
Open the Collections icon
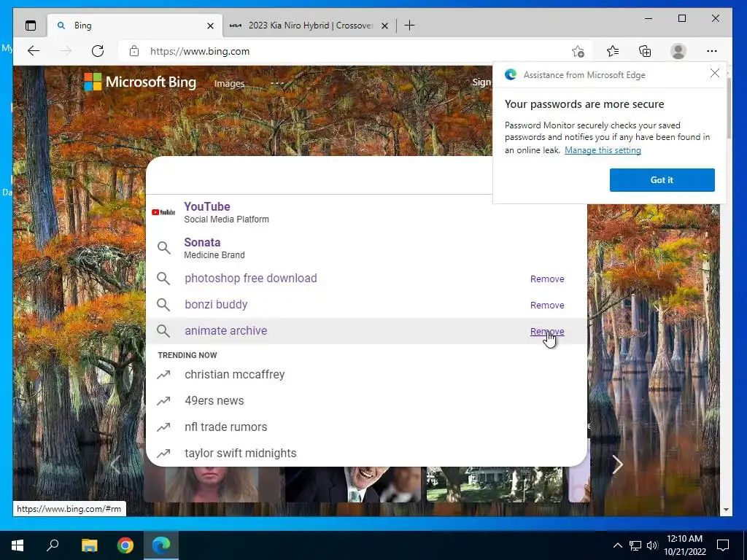[x=645, y=51]
